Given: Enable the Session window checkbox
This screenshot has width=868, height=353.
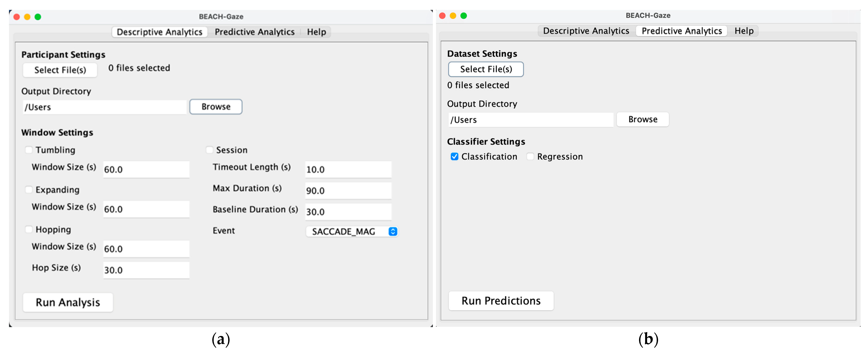Looking at the screenshot, I should pyautogui.click(x=209, y=150).
